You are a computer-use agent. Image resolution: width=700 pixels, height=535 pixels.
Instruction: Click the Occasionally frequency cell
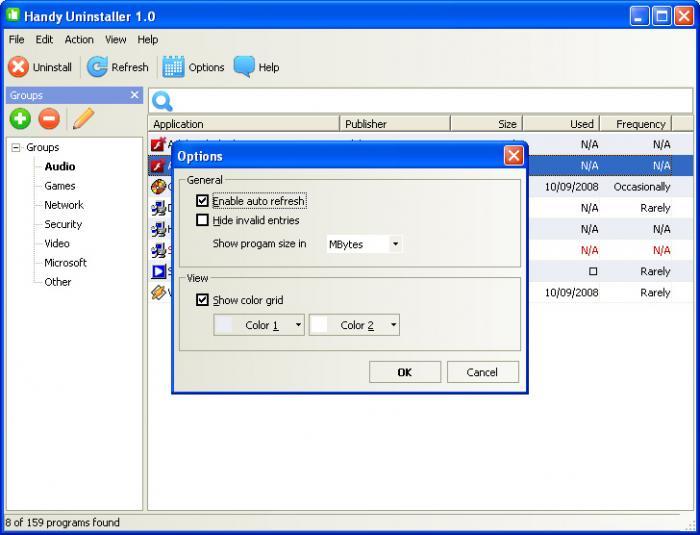tap(642, 187)
